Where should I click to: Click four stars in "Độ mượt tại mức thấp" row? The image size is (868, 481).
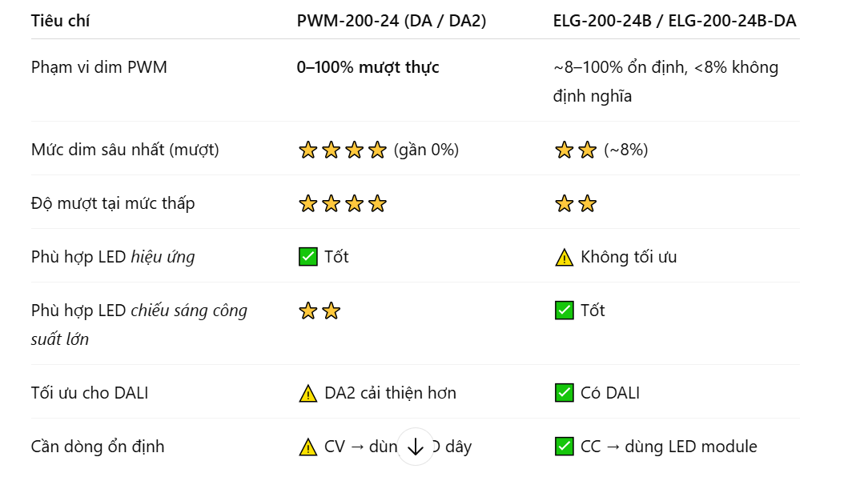[343, 203]
